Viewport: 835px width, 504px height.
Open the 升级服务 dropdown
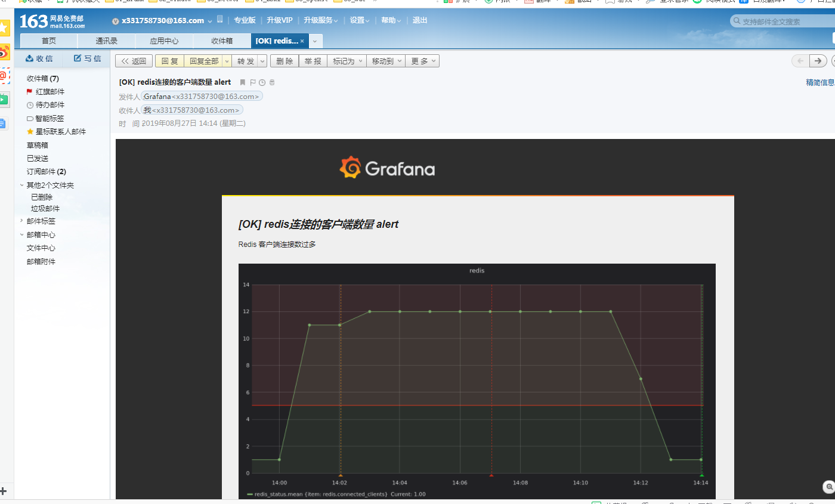[321, 20]
